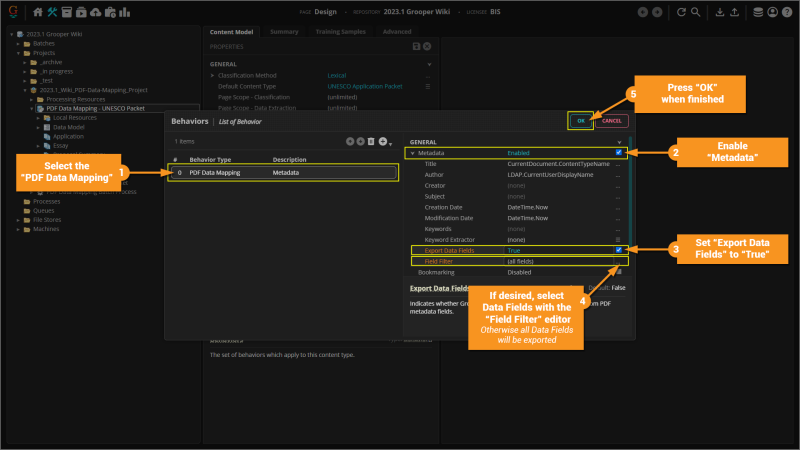Click the refresh icon in top bar
This screenshot has height=450, width=800.
[x=681, y=12]
